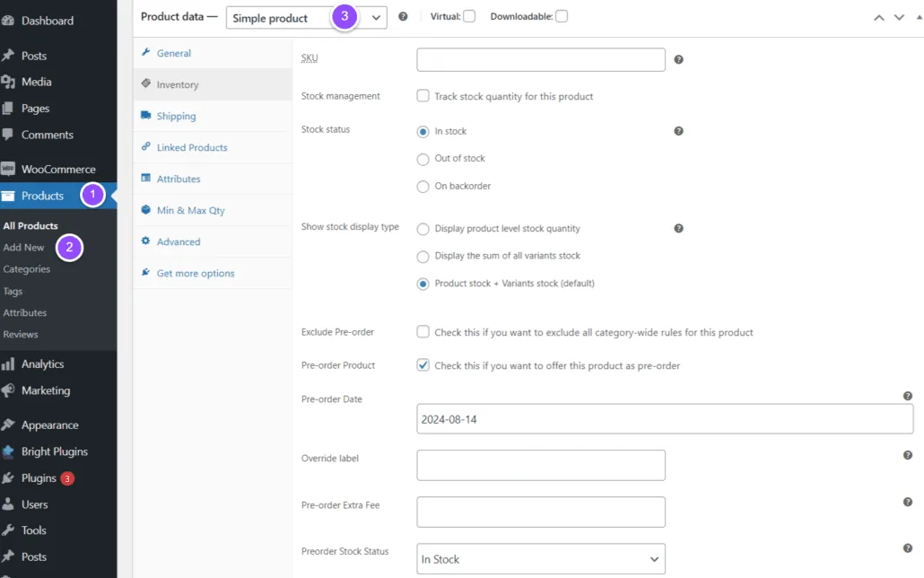Uncheck the Pre-order Product checkbox

click(423, 365)
